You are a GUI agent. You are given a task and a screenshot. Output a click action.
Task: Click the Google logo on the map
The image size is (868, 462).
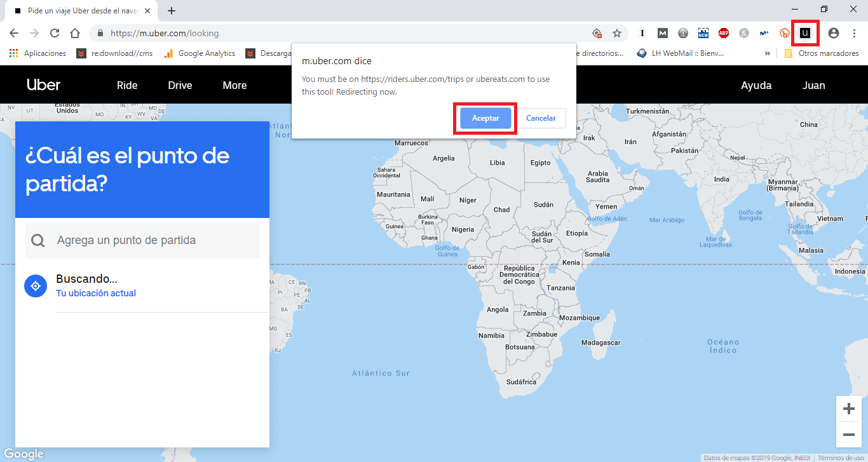click(x=24, y=454)
